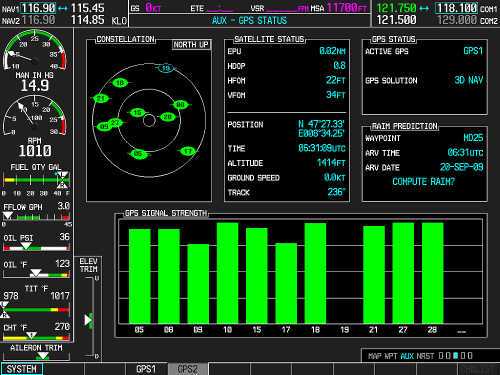
Task: Click the HFOM value 22FT
Action: 336,80
